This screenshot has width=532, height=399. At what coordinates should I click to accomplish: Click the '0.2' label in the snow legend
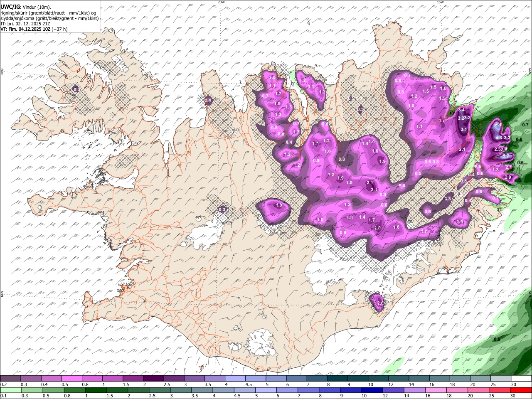point(4,384)
